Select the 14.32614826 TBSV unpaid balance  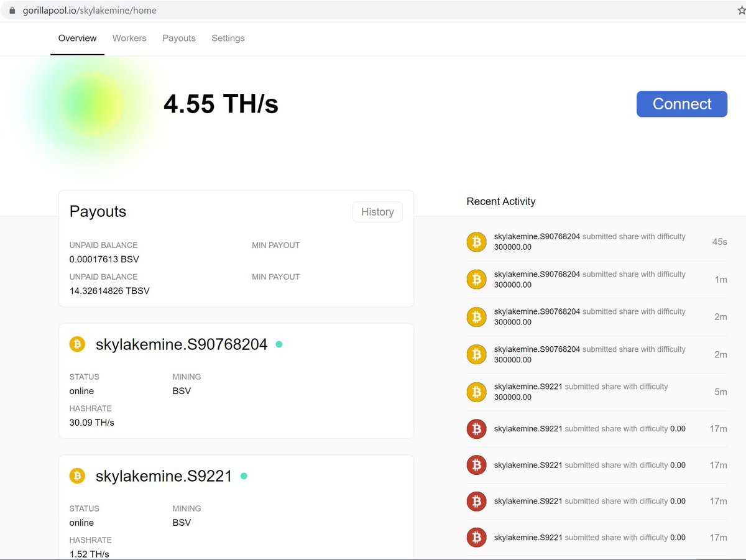pos(109,291)
